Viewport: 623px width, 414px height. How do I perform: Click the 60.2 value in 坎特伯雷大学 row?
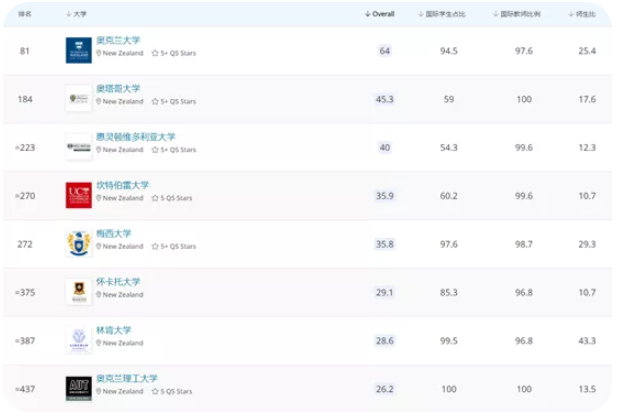point(449,196)
